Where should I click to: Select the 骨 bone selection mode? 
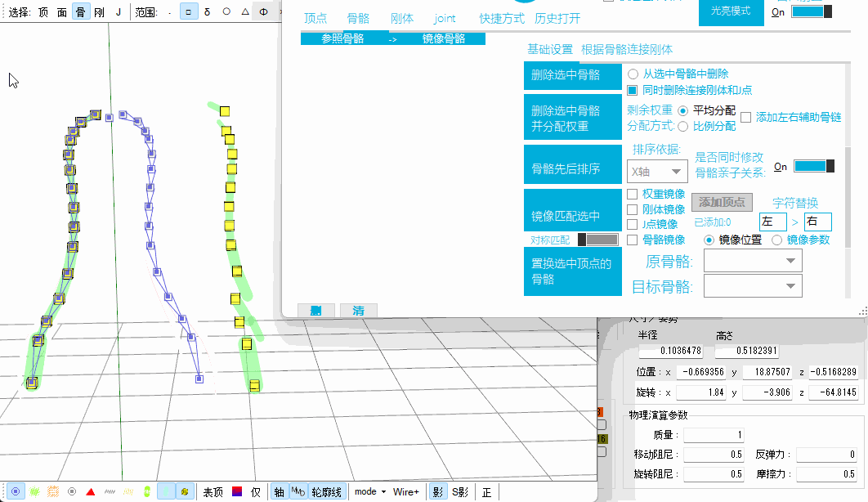80,12
